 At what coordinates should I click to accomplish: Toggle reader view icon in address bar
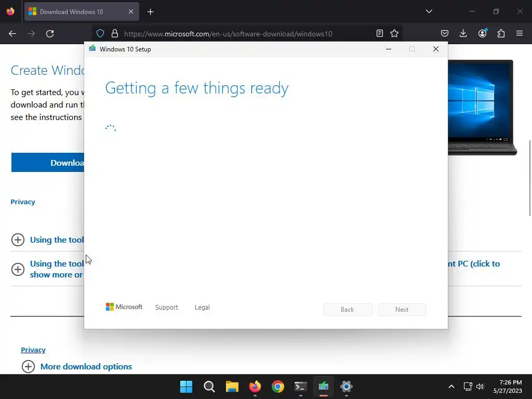[x=380, y=33]
